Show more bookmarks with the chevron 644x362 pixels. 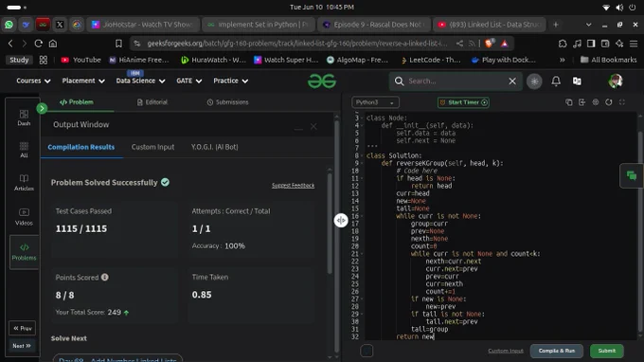[x=562, y=60]
